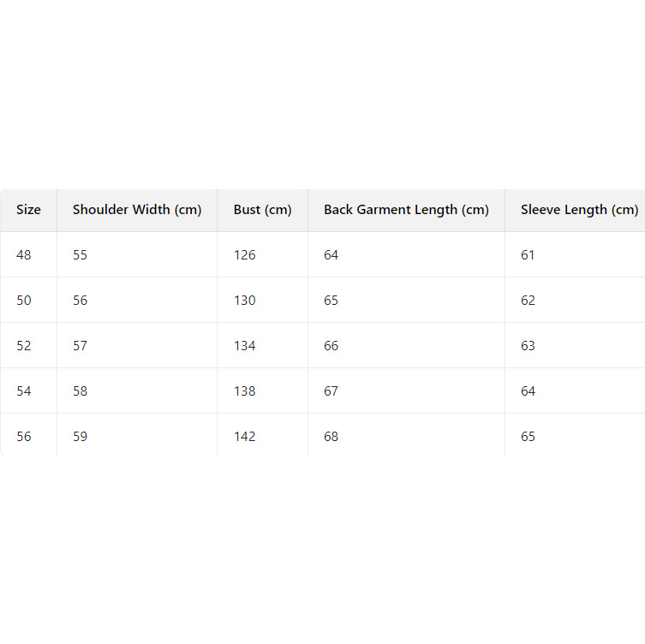Click bust value 130
The image size is (645, 644).
pyautogui.click(x=245, y=301)
